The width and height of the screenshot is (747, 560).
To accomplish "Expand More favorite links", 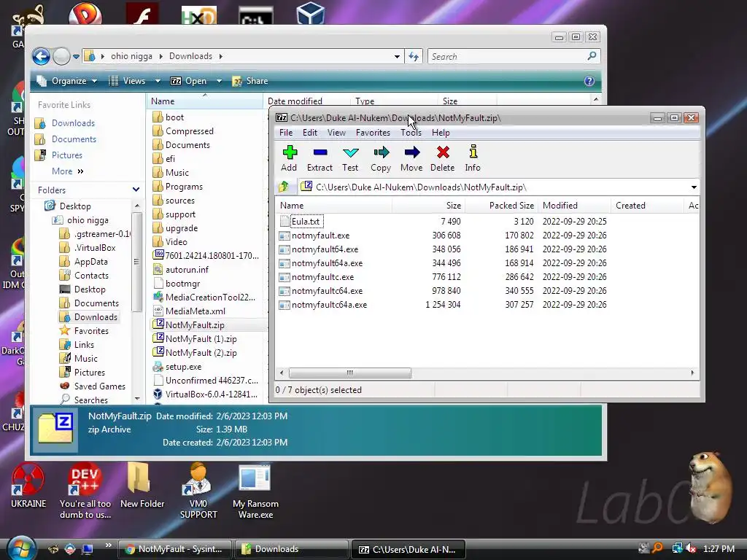I will click(68, 171).
